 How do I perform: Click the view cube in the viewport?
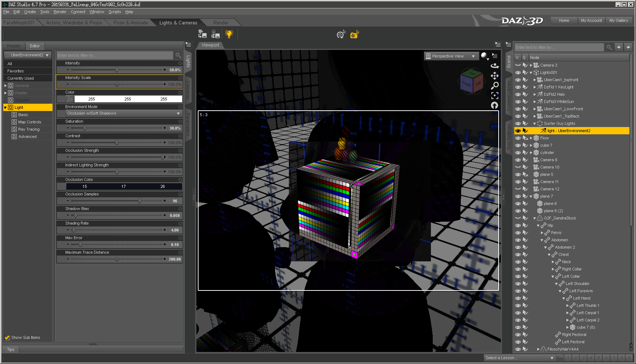click(x=471, y=81)
